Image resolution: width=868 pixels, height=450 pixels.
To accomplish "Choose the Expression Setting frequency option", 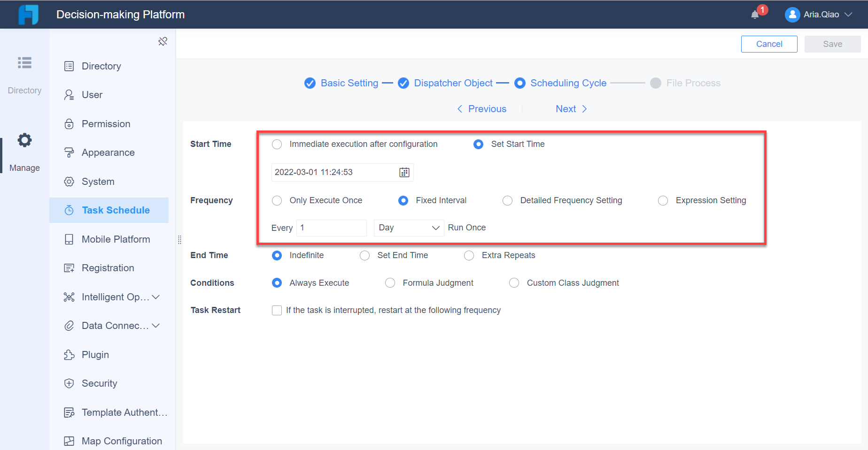I will pos(663,200).
